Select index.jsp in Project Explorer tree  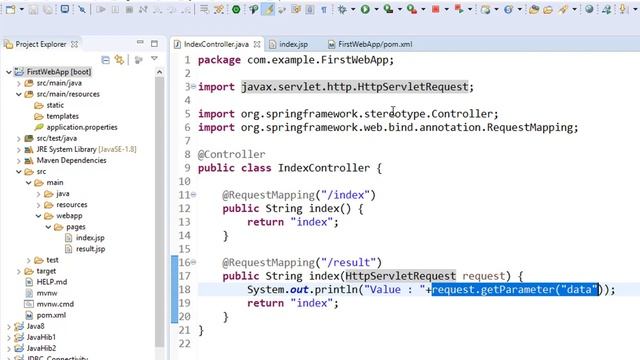click(x=90, y=238)
